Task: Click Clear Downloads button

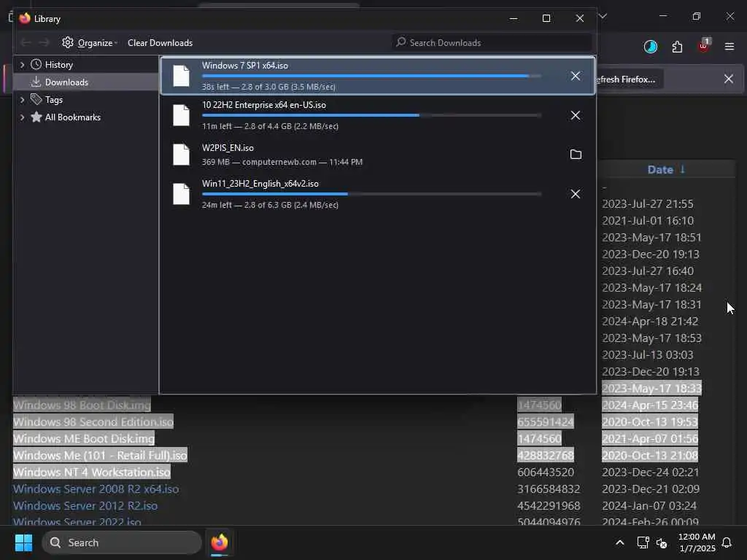Action: (x=160, y=43)
